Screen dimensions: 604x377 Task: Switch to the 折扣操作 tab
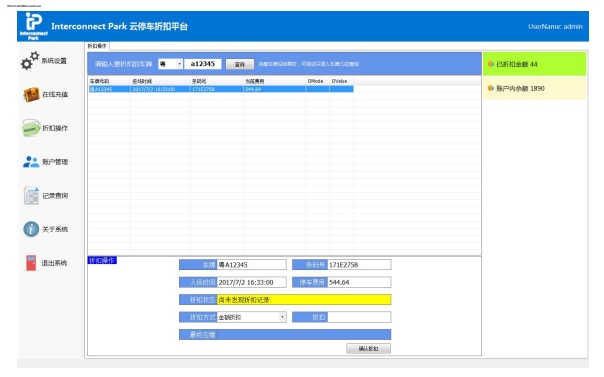coord(97,46)
